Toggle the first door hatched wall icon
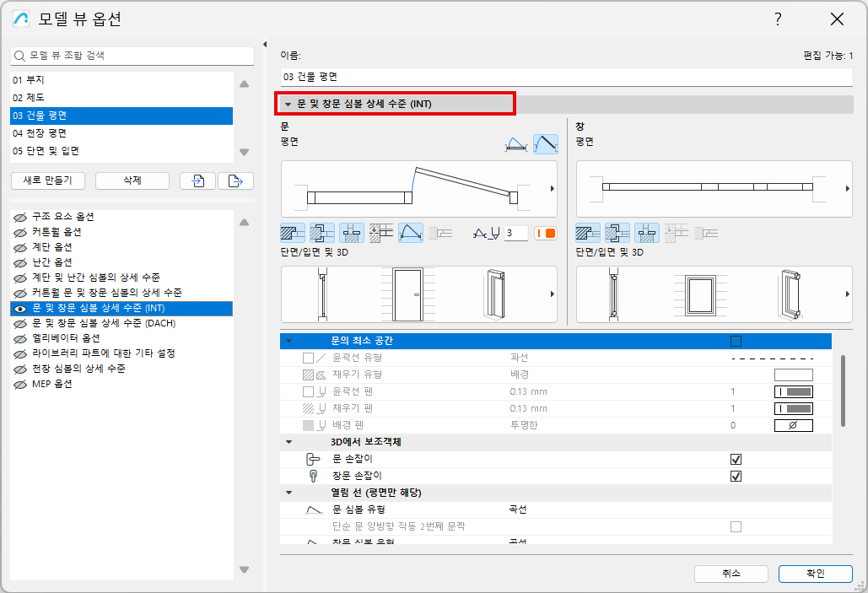868x593 pixels. 292,233
